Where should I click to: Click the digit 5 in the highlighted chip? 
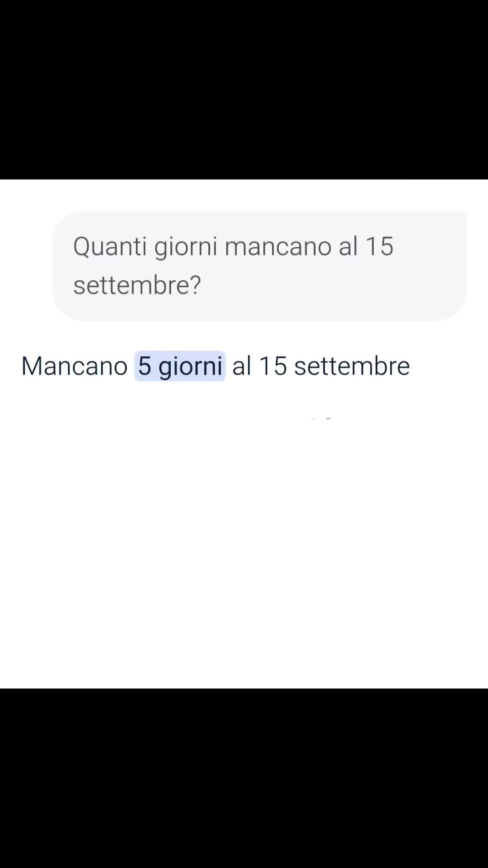point(145,366)
